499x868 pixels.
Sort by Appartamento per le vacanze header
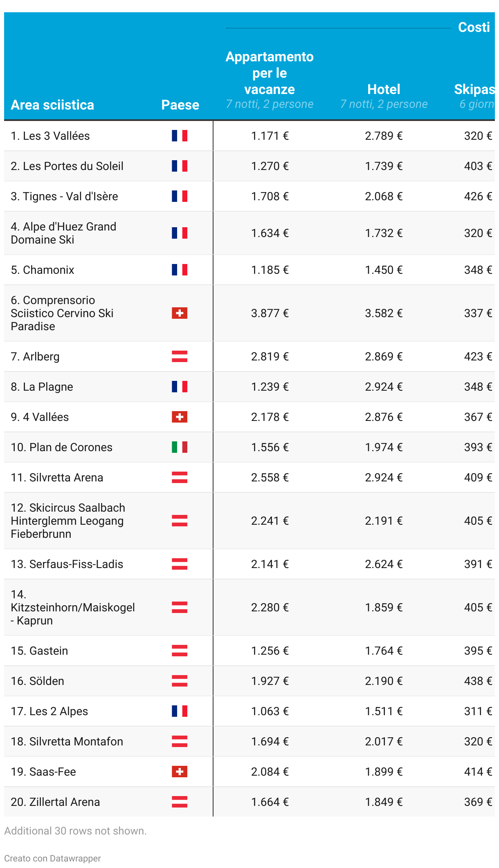point(270,73)
